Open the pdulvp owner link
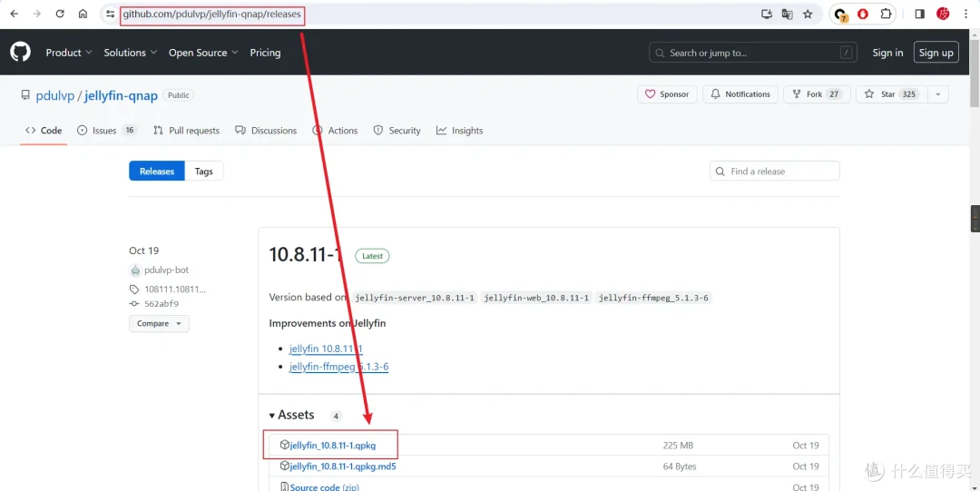Screen dimensions: 980x491 pyautogui.click(x=55, y=95)
